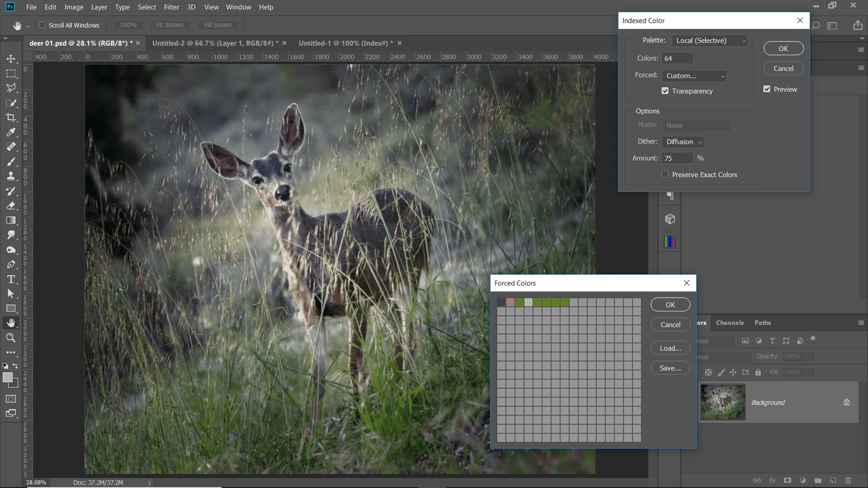This screenshot has width=868, height=488.
Task: Select the Horizontal Type tool
Action: 11,279
